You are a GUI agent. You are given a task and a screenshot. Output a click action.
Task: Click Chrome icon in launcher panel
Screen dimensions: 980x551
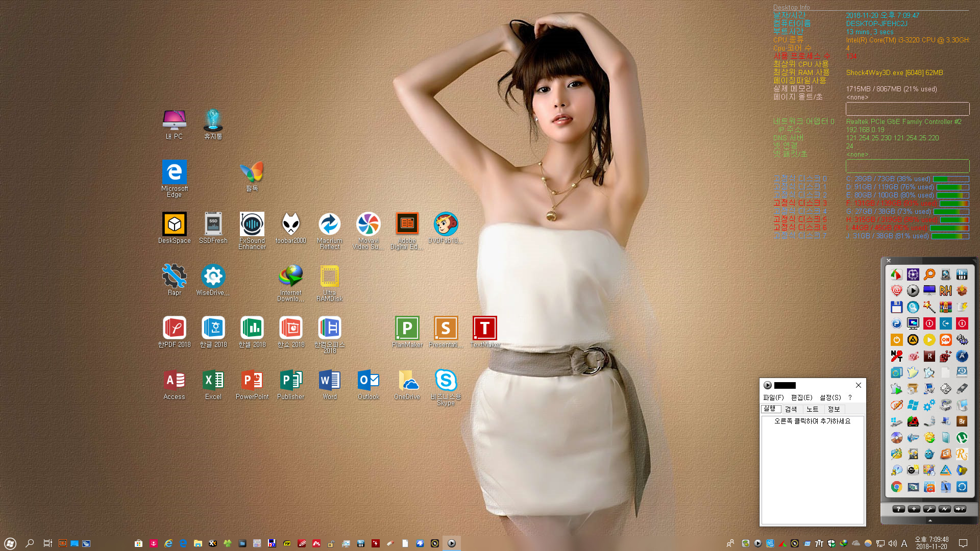896,487
